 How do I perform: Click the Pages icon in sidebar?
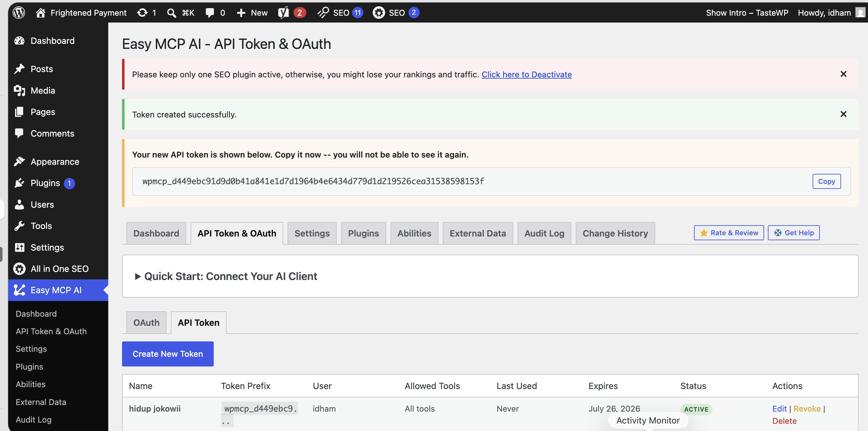click(x=19, y=112)
